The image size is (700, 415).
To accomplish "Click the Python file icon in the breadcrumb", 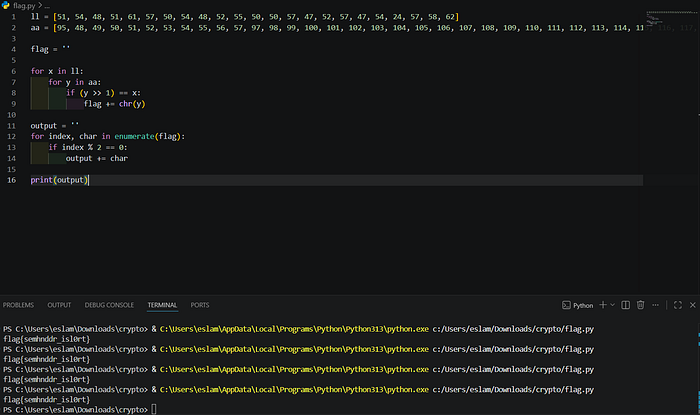I will coord(6,5).
